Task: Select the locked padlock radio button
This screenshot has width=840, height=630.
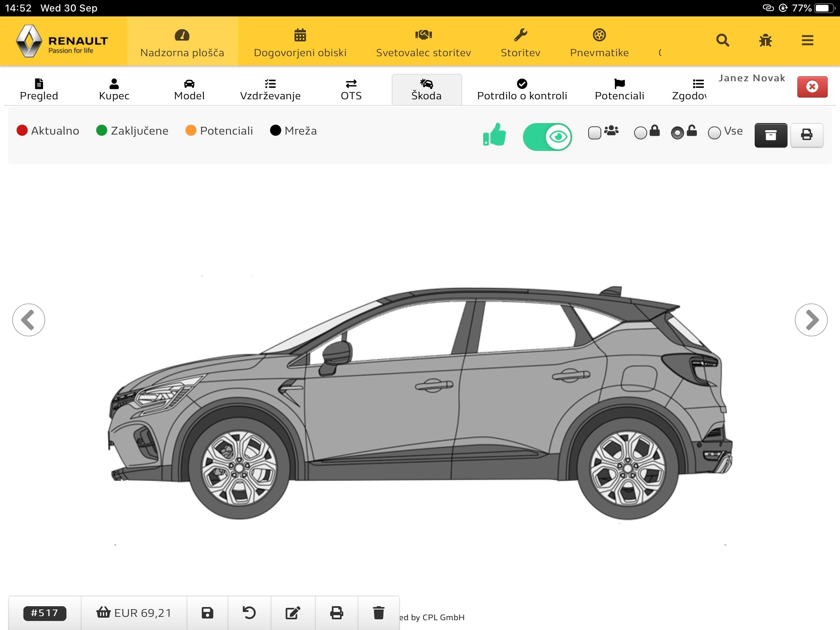Action: tap(640, 132)
